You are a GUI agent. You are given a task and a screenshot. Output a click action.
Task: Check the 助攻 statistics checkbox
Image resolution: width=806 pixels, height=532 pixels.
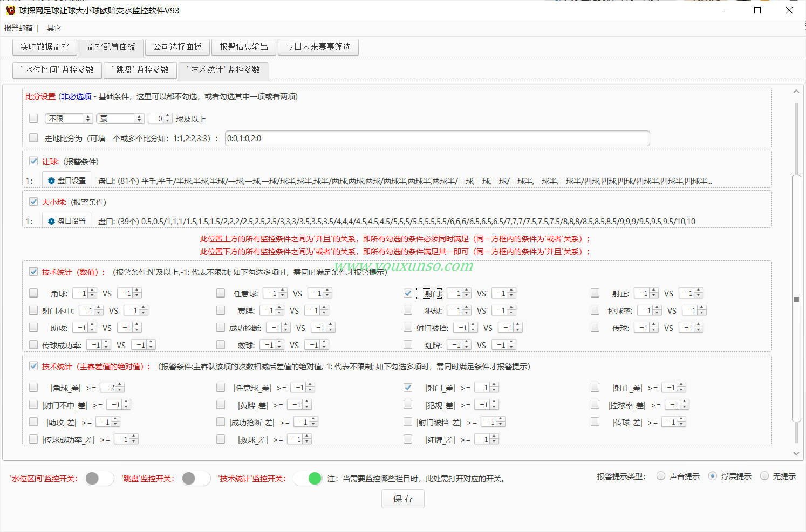click(x=33, y=327)
